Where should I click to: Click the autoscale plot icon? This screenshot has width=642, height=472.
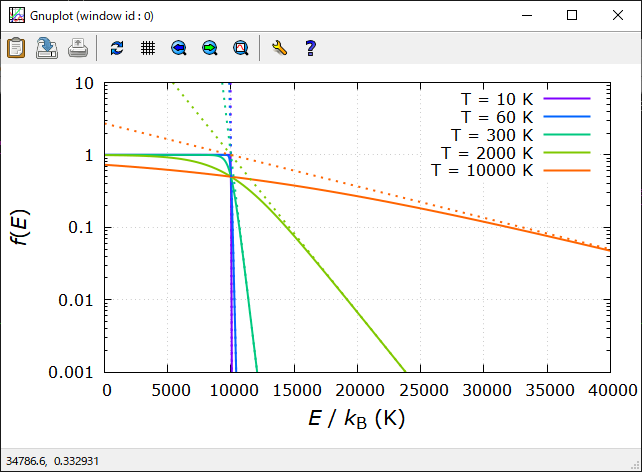coord(240,47)
